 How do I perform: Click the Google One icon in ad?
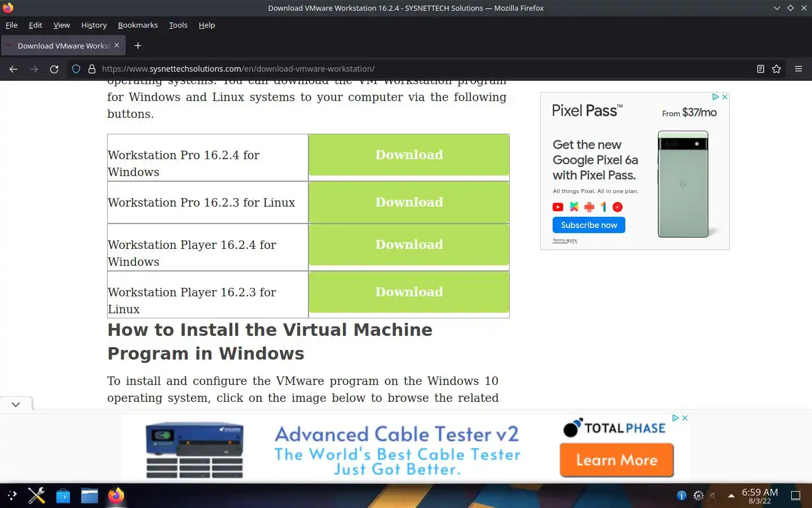[603, 207]
